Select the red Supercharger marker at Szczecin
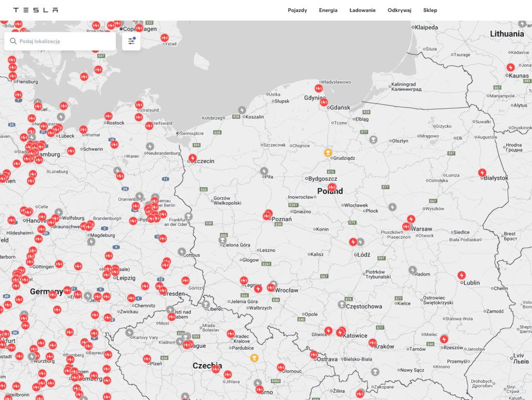 193,158
